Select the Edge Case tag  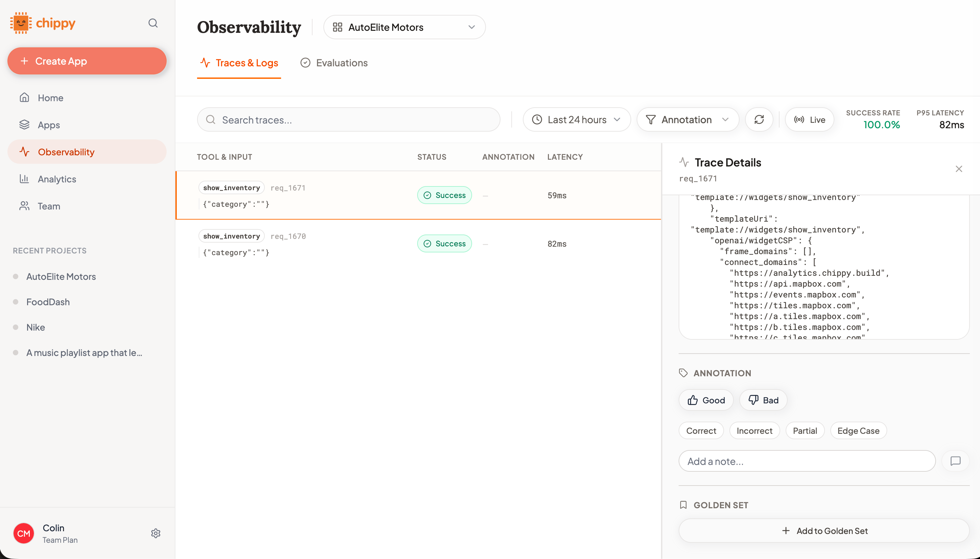point(858,431)
